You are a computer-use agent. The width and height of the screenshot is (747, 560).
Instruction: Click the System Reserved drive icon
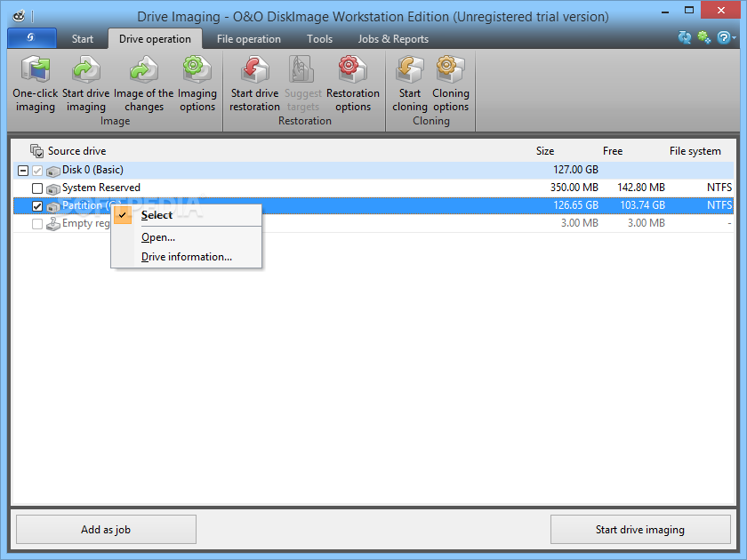pos(52,188)
